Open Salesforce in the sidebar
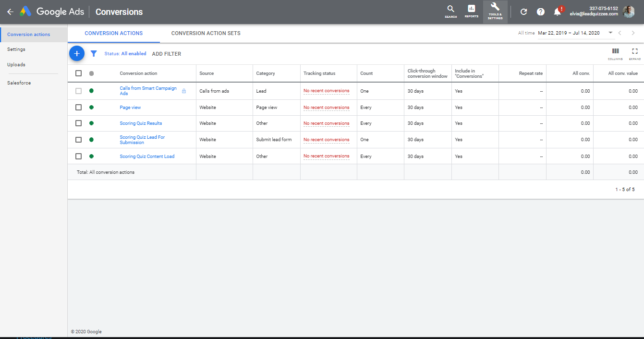This screenshot has width=644, height=339. tap(19, 83)
